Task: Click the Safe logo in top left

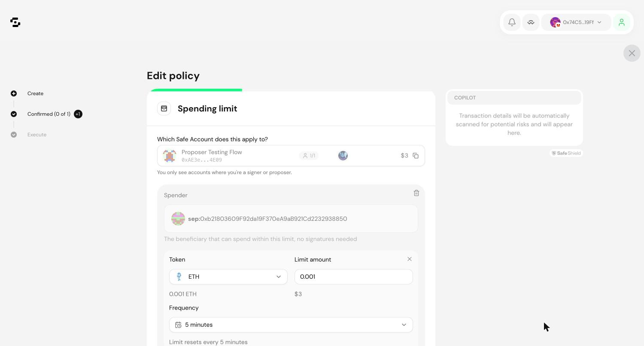Action: (x=15, y=22)
